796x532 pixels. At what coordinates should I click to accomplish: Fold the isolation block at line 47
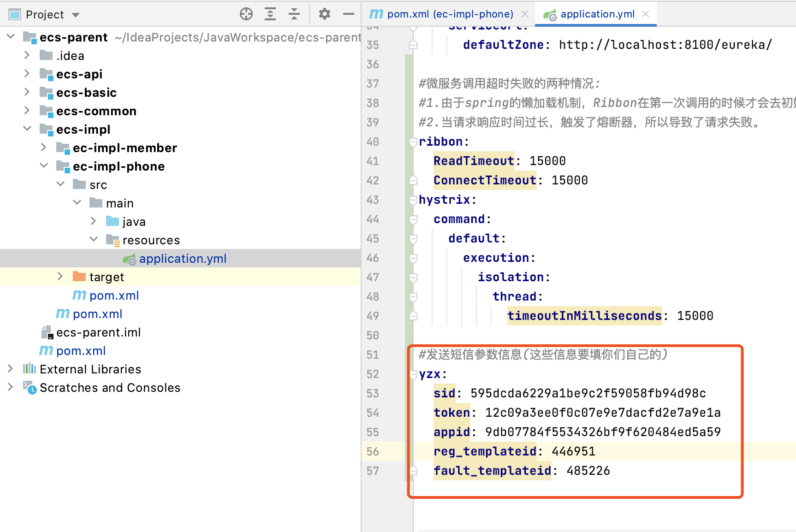[x=413, y=278]
